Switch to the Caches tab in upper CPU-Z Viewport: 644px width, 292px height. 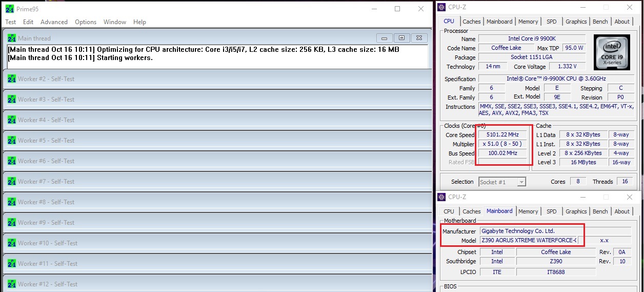point(471,22)
